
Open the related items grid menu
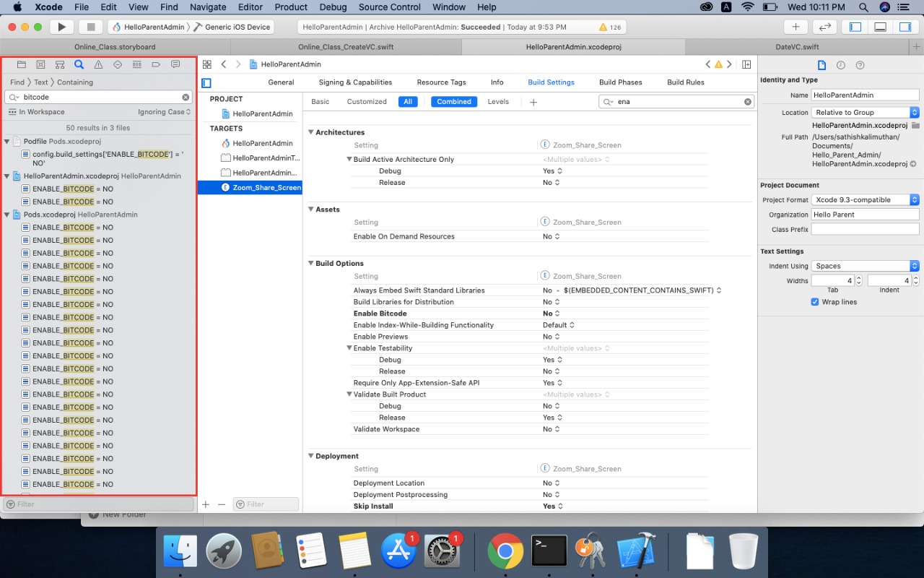pyautogui.click(x=206, y=64)
